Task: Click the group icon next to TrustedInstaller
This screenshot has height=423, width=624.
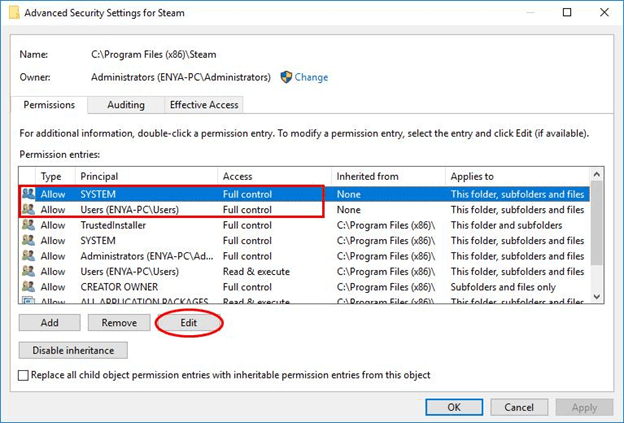Action: tap(28, 225)
